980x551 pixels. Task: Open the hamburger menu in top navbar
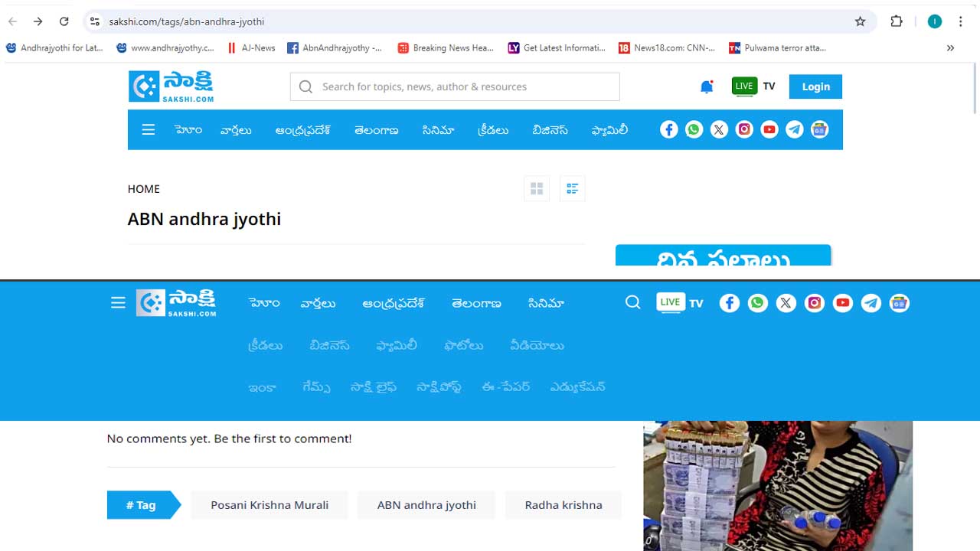(149, 130)
